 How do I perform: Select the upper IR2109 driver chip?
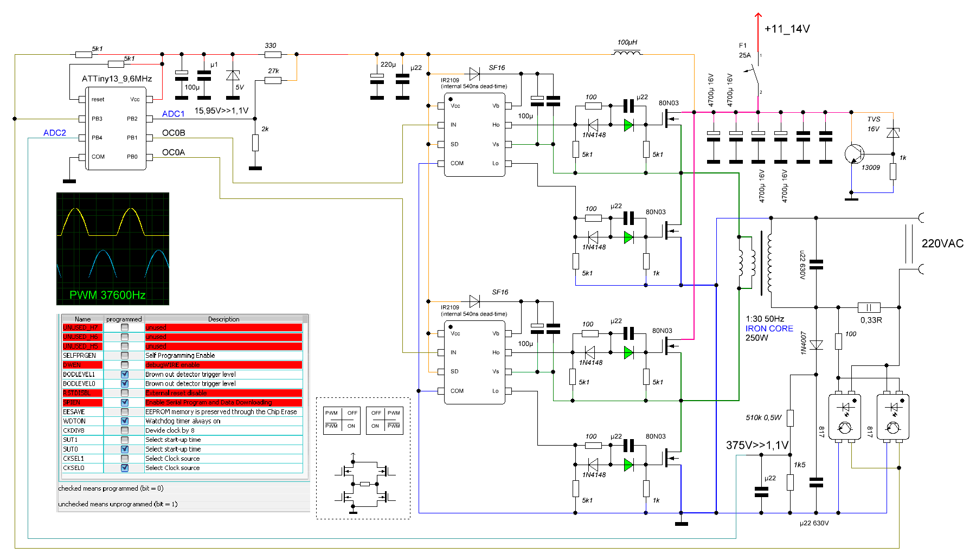pyautogui.click(x=474, y=134)
